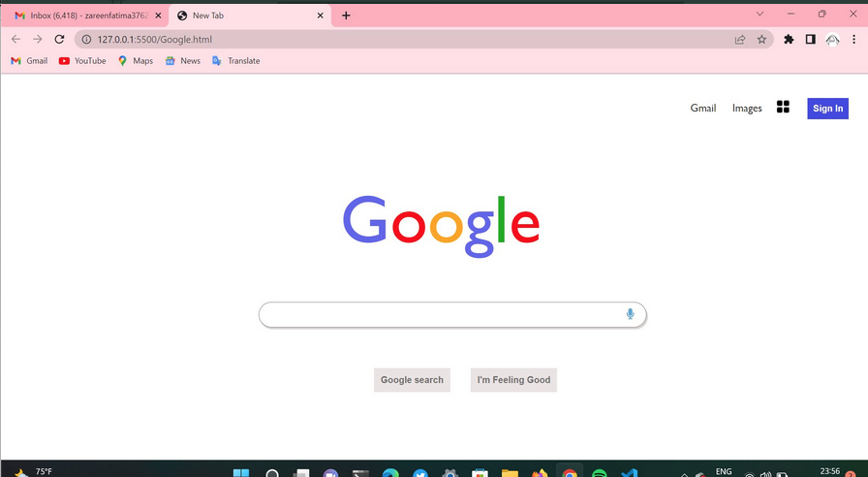868x477 pixels.
Task: Follow the Gmail link on the page
Action: click(x=703, y=108)
